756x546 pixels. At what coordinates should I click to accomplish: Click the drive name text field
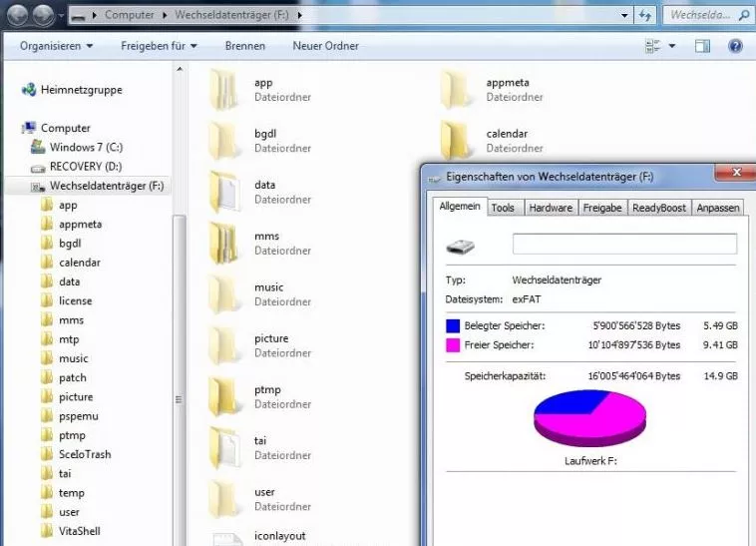[624, 245]
